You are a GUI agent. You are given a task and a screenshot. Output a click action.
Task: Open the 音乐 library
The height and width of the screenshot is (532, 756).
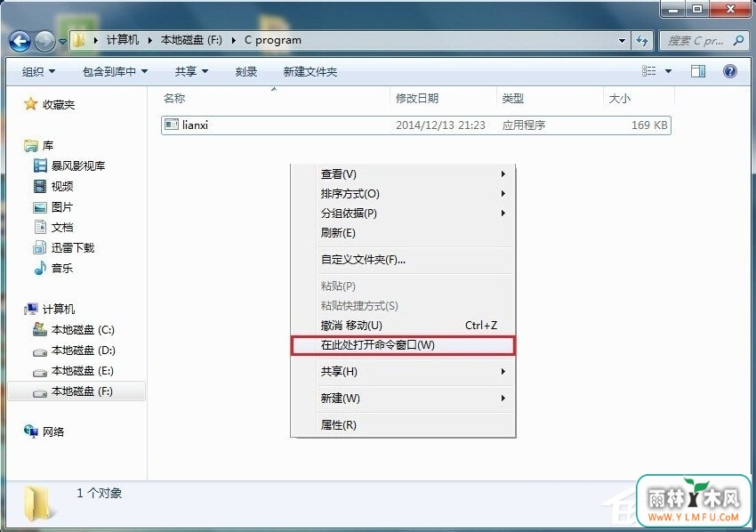pyautogui.click(x=53, y=268)
